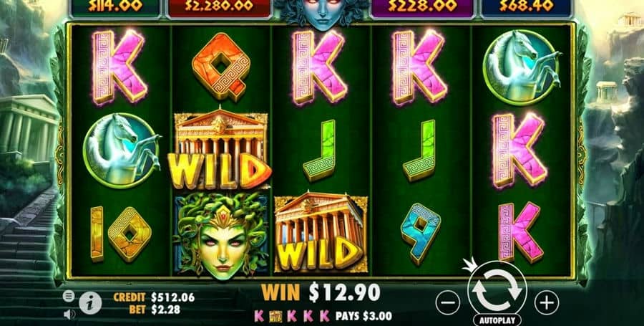Click the yellow 10 symbol

tap(121, 233)
